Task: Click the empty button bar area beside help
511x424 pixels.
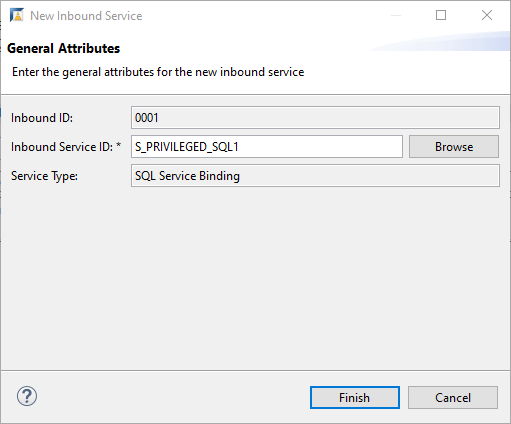Action: (x=173, y=397)
